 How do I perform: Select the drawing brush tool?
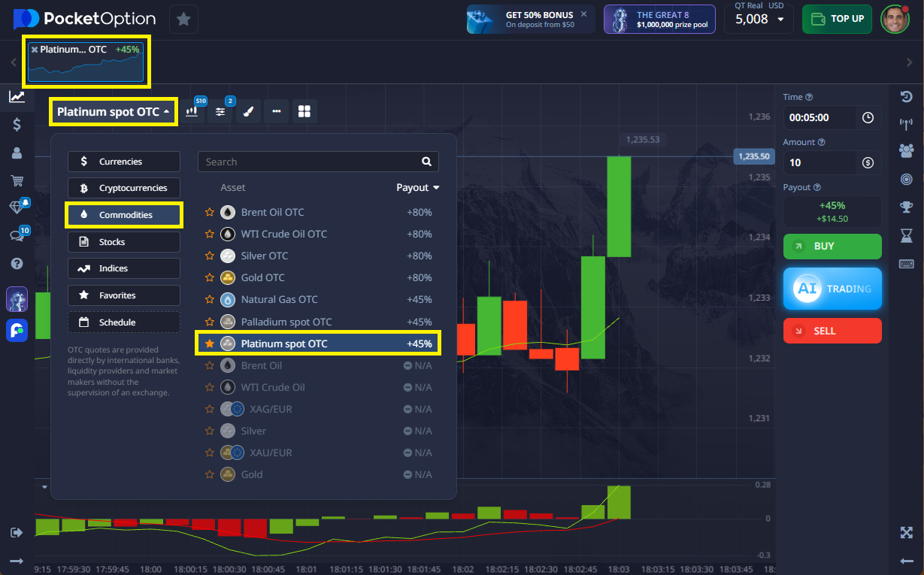[249, 111]
